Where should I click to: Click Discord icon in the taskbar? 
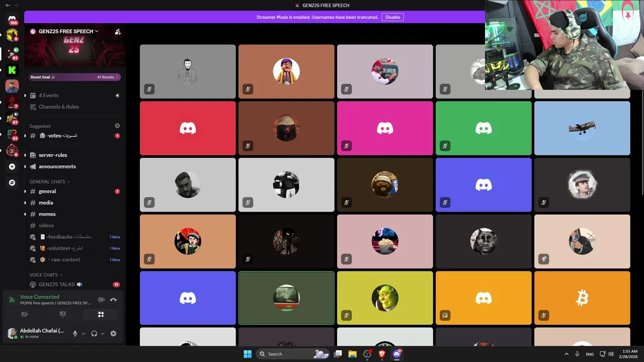coord(396,354)
